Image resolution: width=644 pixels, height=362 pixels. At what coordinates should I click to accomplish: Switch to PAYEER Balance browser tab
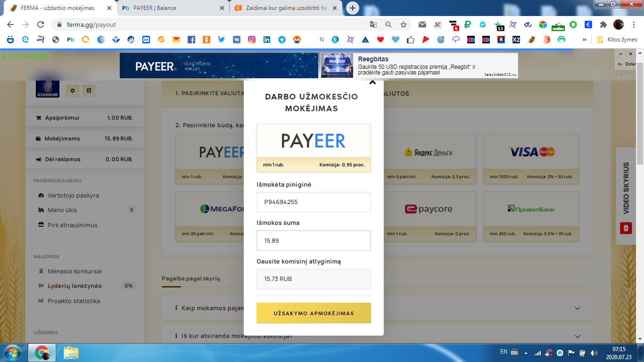click(173, 8)
